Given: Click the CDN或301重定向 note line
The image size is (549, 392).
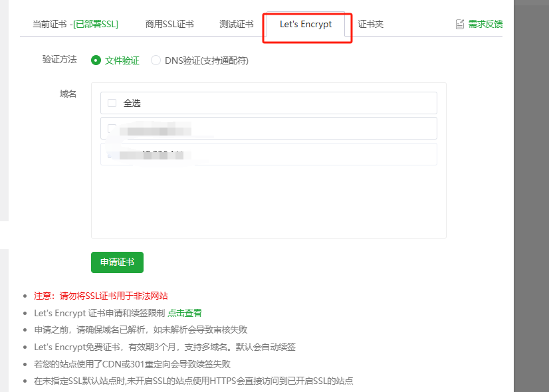Looking at the screenshot, I should pyautogui.click(x=132, y=364).
